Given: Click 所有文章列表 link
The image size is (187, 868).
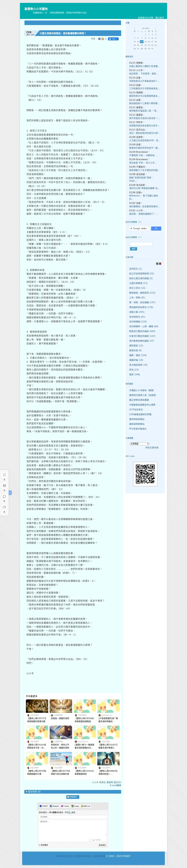Looking at the screenshot, I should (152, 448).
